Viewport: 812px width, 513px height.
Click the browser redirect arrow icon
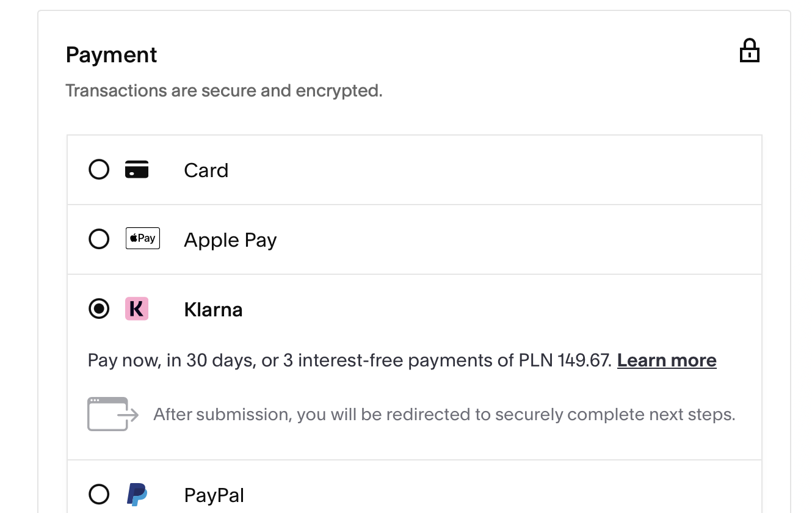[x=113, y=414]
